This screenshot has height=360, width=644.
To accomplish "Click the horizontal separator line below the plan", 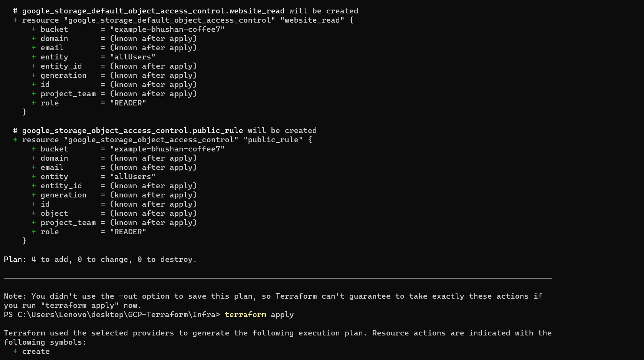I will [278, 278].
